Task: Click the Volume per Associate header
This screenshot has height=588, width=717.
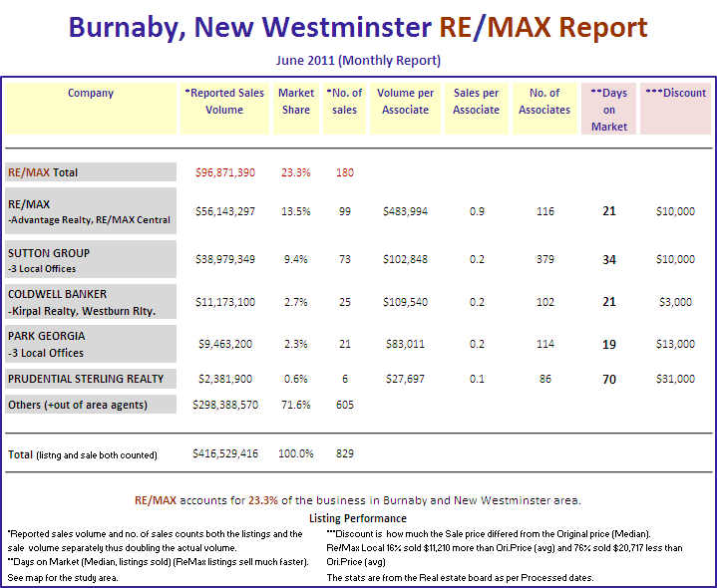Action: pos(405,109)
